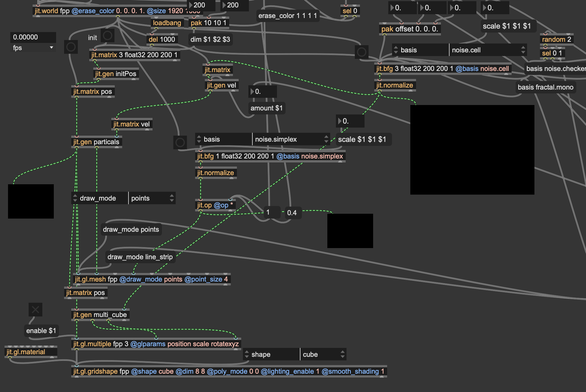Select the jit.gl.mesh fpp object
586x392 pixels.
(x=152, y=279)
